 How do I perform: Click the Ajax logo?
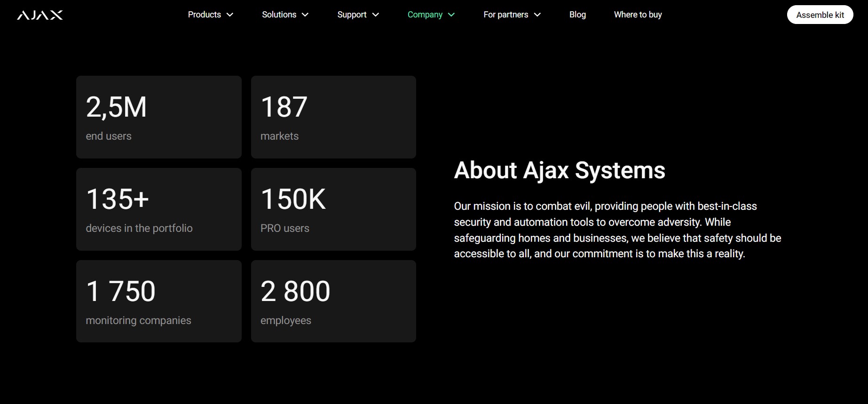click(40, 15)
